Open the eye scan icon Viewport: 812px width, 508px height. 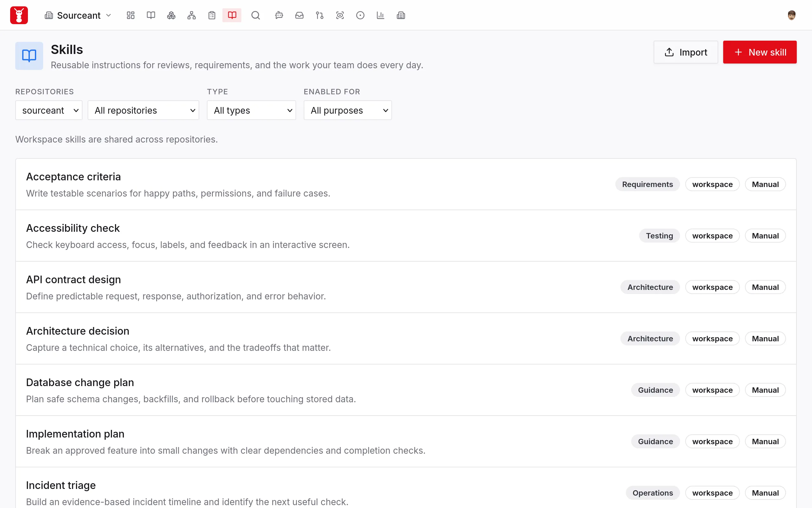tap(340, 15)
